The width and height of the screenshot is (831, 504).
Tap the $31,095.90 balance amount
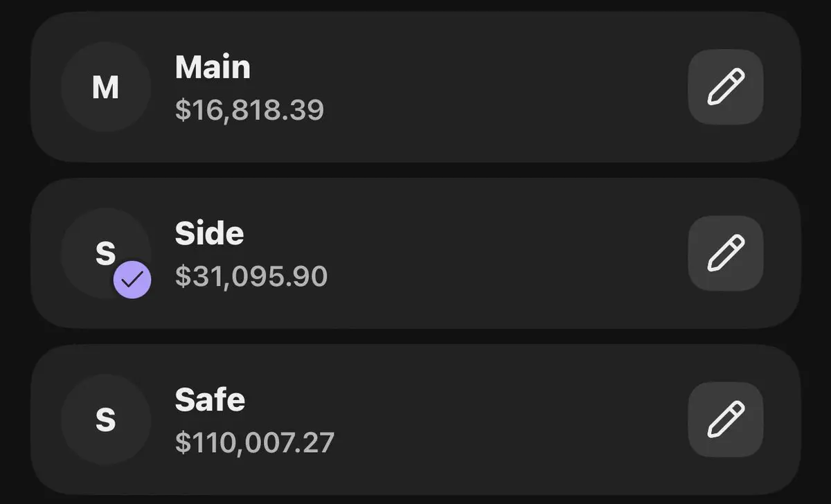251,276
